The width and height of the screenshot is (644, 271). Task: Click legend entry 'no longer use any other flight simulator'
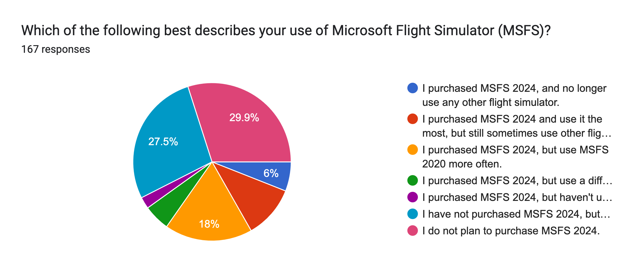point(514,95)
